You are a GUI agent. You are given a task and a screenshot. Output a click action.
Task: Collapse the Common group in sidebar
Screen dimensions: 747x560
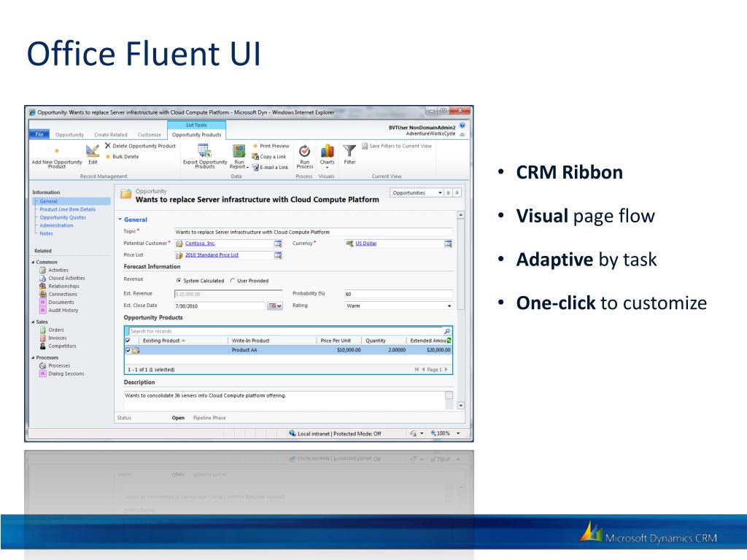click(x=33, y=262)
